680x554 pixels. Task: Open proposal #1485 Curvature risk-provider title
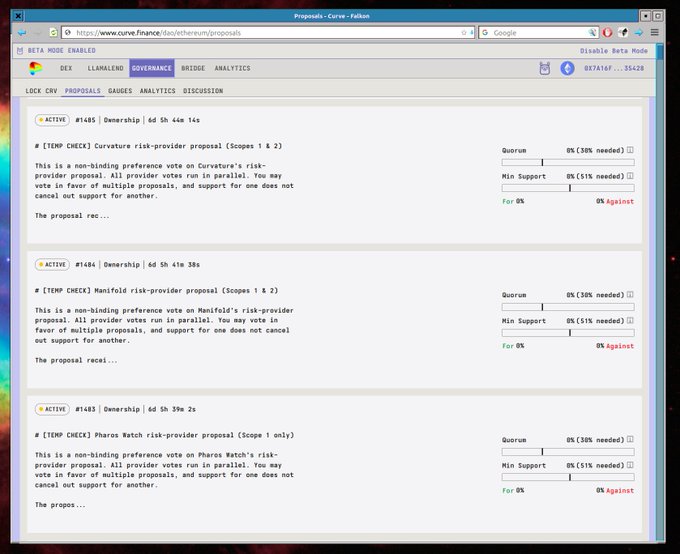(x=158, y=146)
